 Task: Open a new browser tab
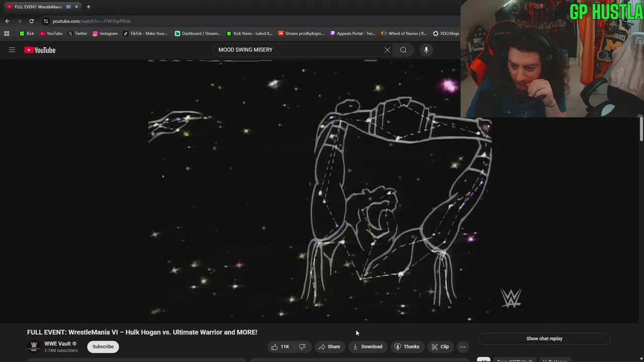(89, 7)
